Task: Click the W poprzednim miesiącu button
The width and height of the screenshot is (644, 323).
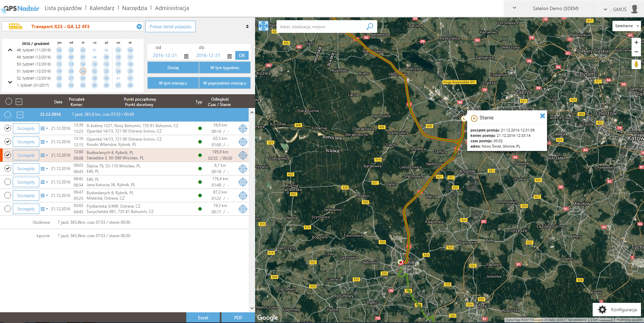Action: pos(225,83)
